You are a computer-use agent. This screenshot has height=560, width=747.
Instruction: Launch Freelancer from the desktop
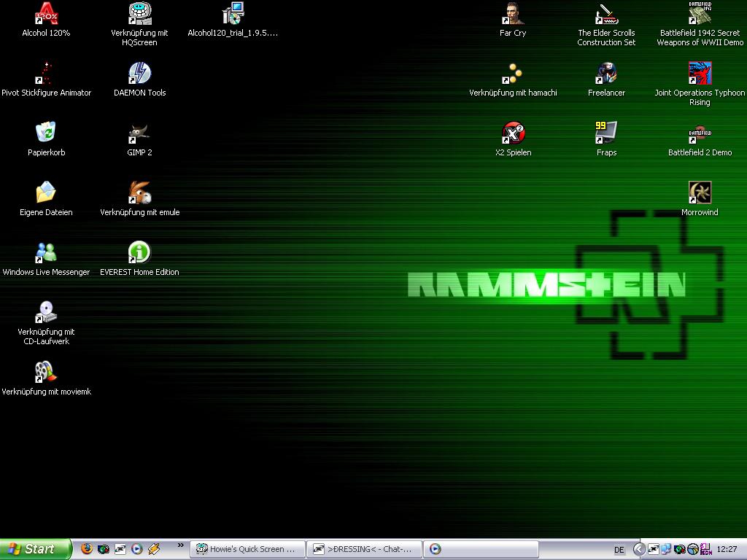point(606,79)
